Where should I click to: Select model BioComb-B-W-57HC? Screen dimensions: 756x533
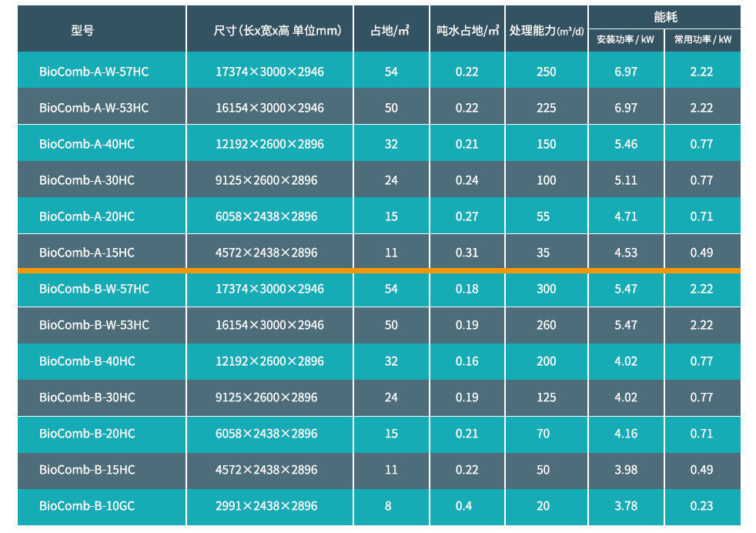(x=94, y=288)
